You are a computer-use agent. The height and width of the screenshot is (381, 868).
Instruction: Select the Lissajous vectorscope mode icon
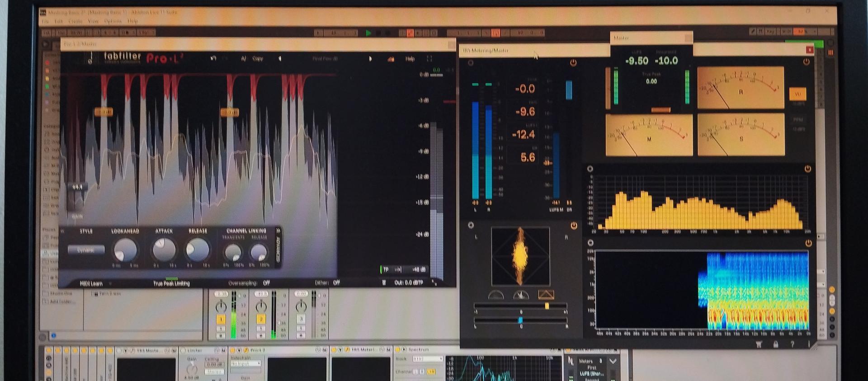coord(546,295)
